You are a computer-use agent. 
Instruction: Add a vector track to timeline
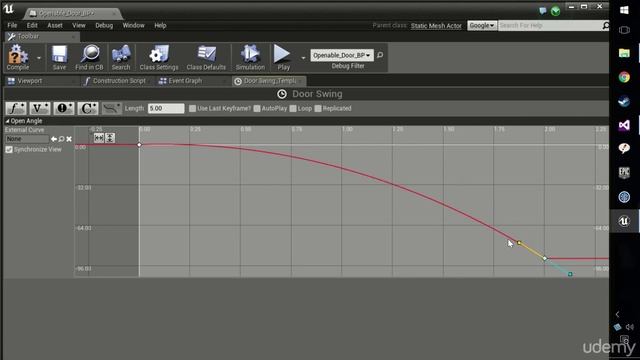click(x=40, y=108)
